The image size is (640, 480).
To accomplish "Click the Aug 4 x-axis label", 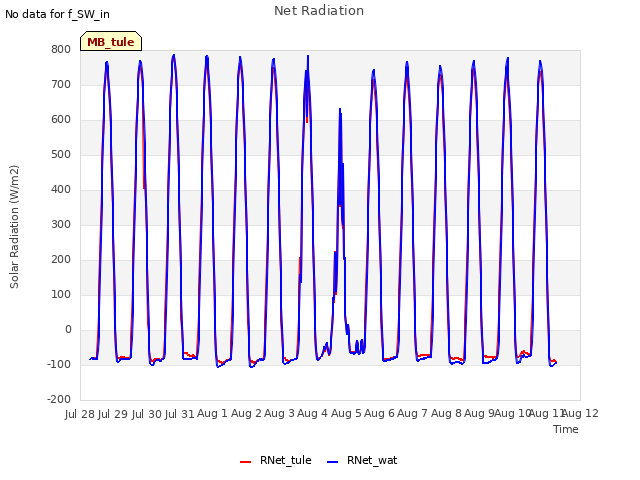I will 312,414.
